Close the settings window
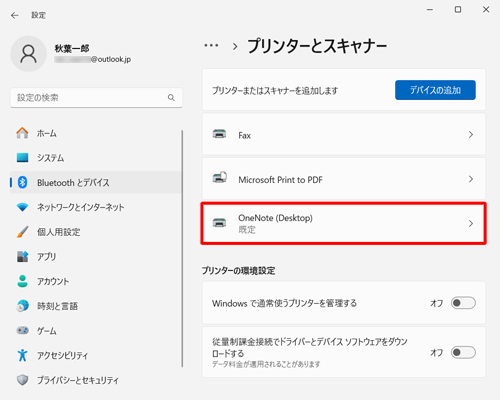 click(x=486, y=10)
